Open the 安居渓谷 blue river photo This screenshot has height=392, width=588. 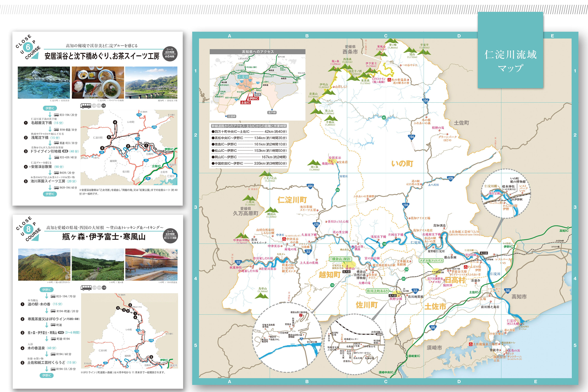[44, 83]
